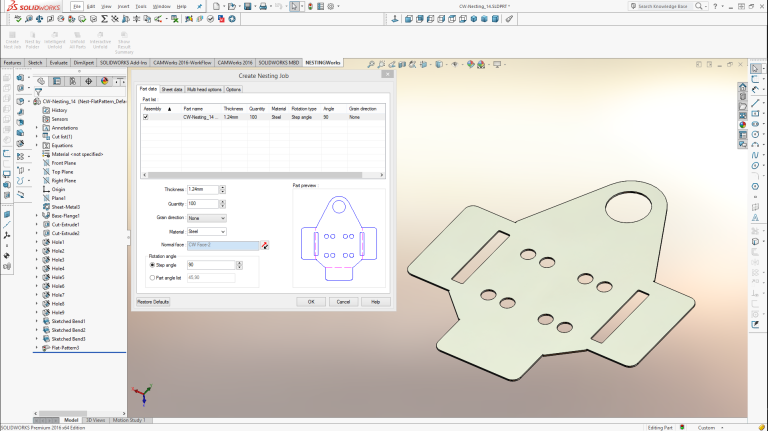Expand the Base-Flange1 feature node
This screenshot has width=768, height=431.
click(37, 216)
